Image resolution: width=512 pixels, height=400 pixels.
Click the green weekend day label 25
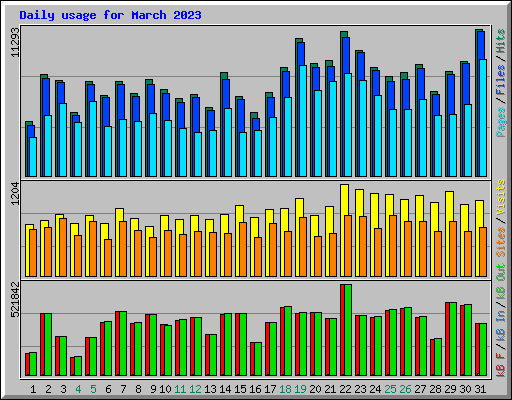(x=390, y=389)
